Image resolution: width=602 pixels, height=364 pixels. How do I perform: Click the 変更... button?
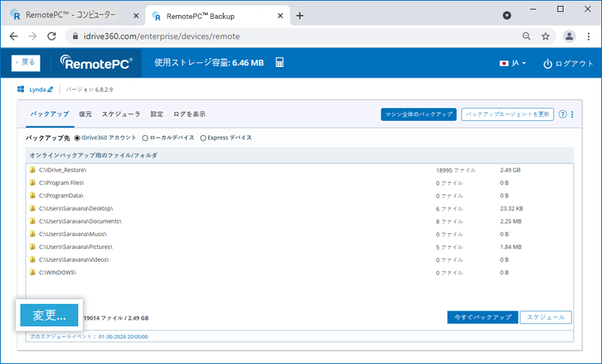(x=49, y=315)
